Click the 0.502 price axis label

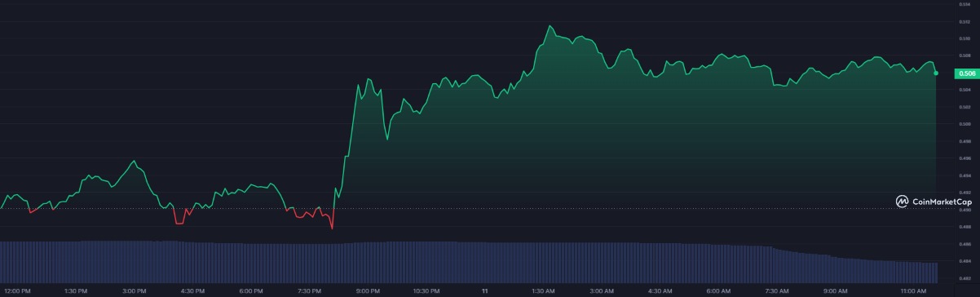965,107
